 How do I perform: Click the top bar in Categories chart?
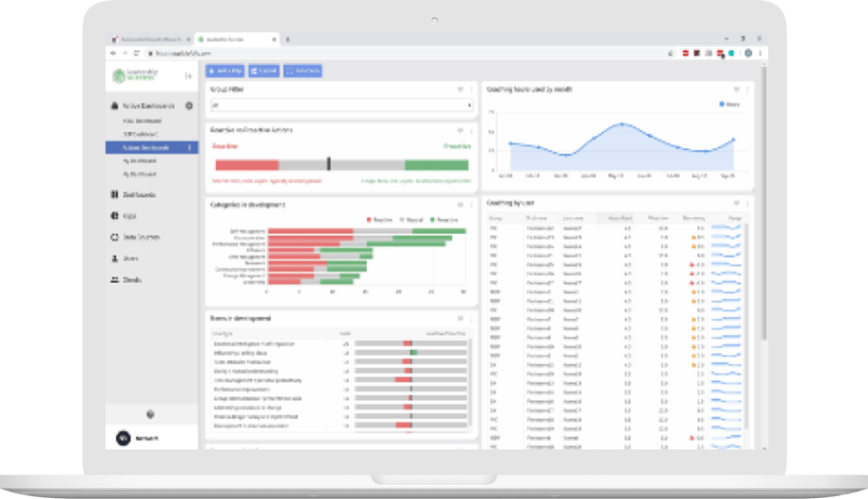pos(367,231)
